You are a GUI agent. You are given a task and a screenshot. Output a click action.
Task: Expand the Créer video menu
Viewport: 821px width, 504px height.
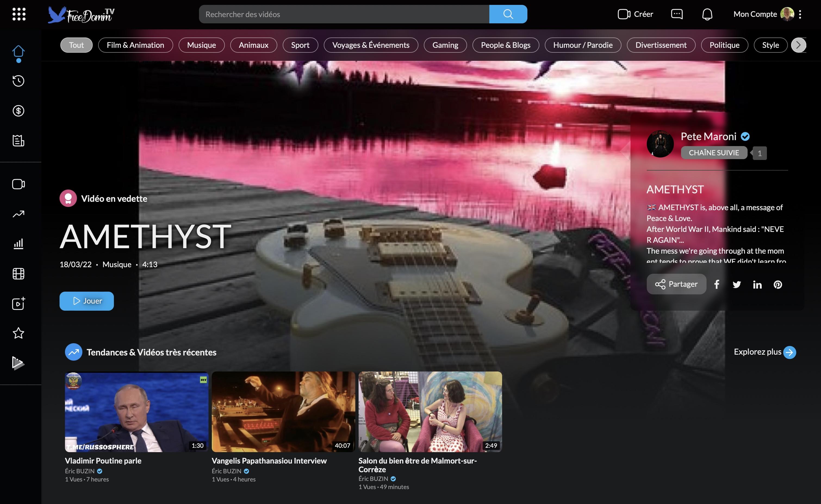(x=635, y=14)
